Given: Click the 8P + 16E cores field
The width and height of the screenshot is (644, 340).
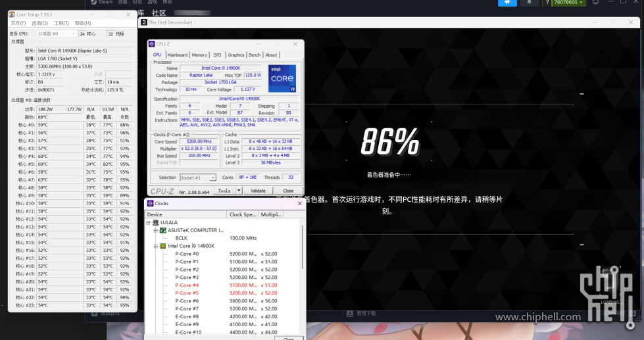Looking at the screenshot, I should 247,178.
